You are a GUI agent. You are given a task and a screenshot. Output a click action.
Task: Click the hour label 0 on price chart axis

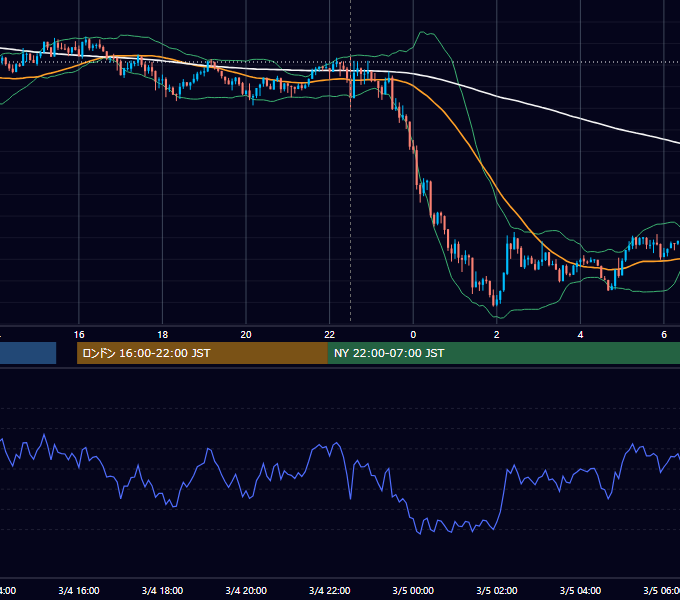(x=413, y=335)
